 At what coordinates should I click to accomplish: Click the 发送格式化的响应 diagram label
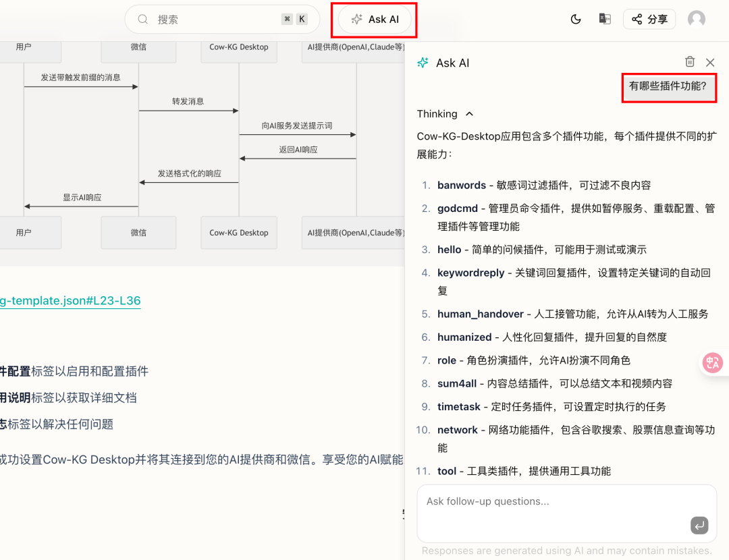[x=189, y=173]
